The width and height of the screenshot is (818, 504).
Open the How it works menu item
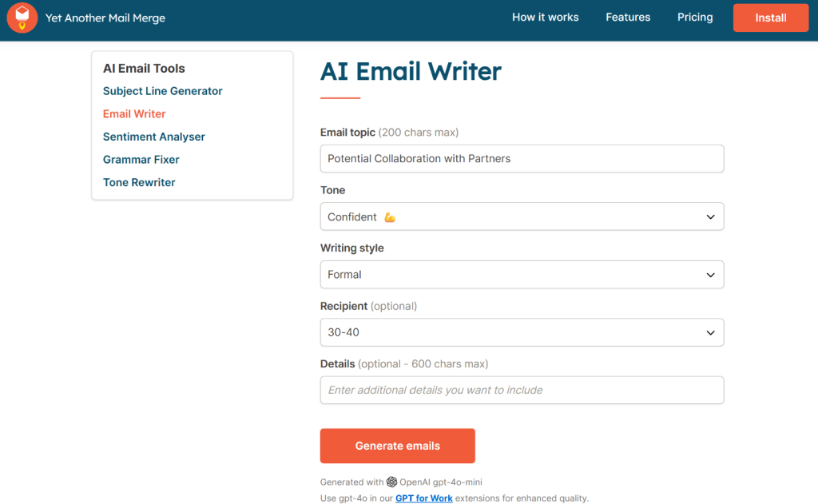(x=545, y=18)
